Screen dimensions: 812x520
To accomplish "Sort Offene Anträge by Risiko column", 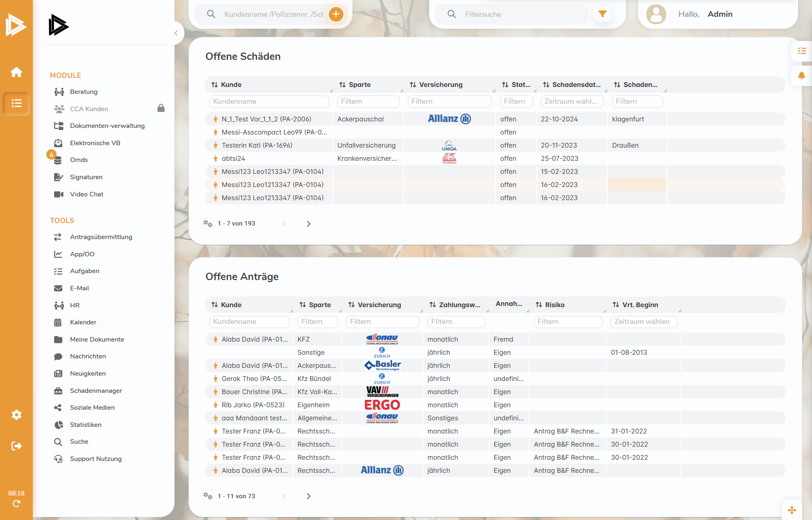I will click(x=550, y=305).
